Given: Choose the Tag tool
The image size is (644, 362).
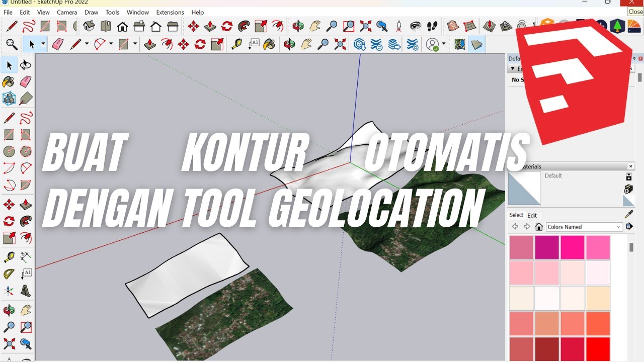Looking at the screenshot, I should [26, 99].
